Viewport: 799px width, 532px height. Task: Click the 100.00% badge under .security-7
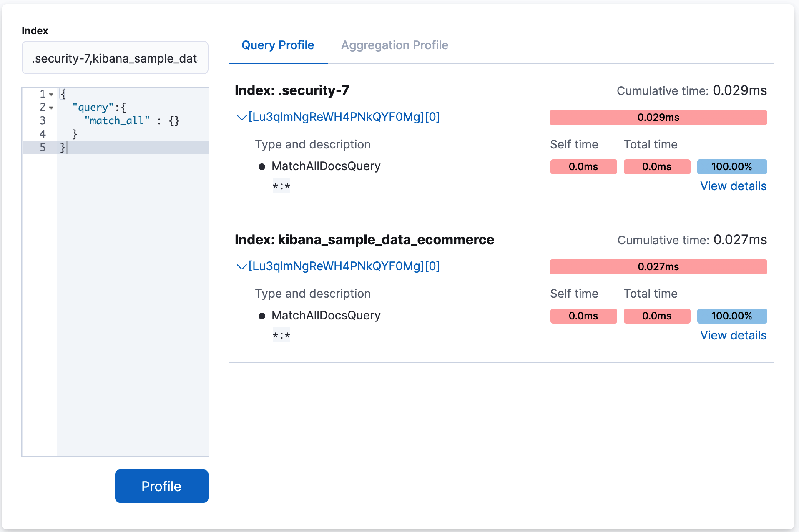[x=732, y=166]
